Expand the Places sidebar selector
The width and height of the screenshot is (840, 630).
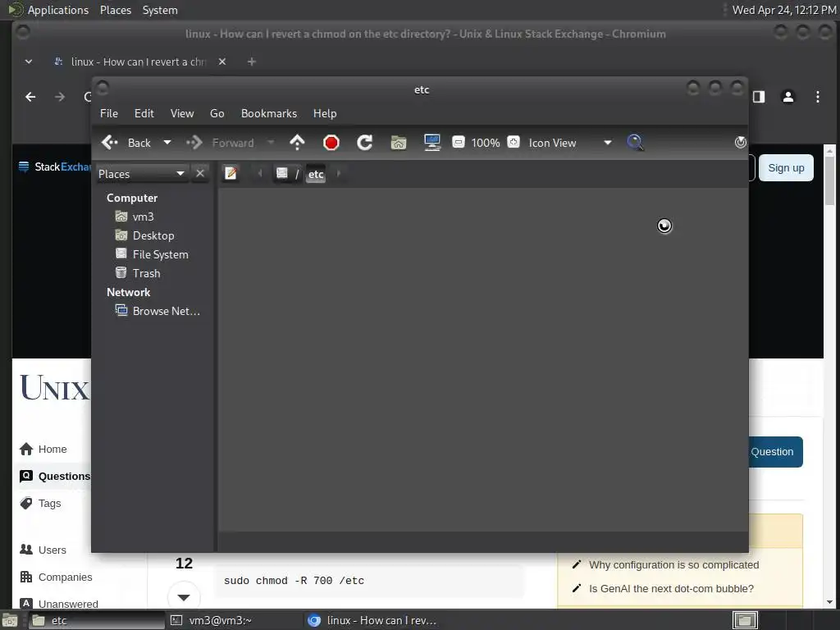(142, 174)
